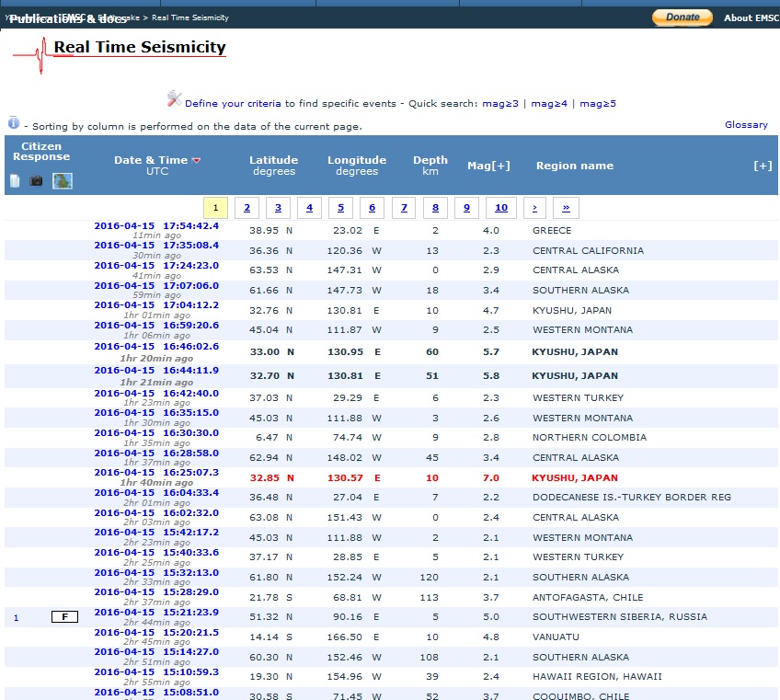Viewport: 780px width, 700px height.
Task: Click Citizen Response column header
Action: coord(41,151)
